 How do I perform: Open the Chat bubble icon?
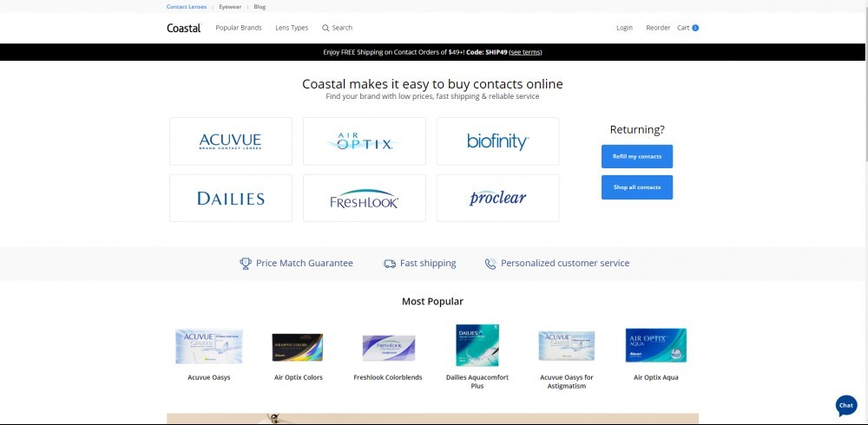point(845,406)
